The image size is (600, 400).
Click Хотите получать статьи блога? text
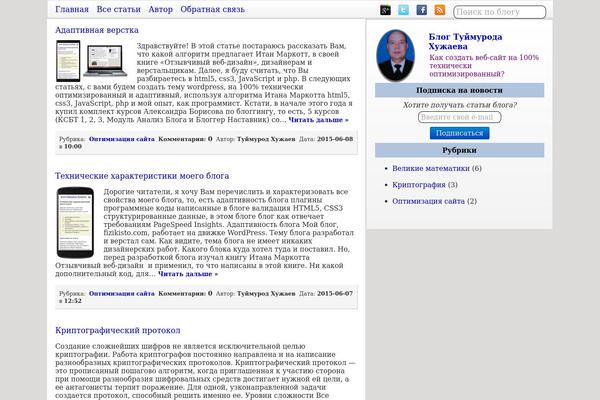[x=460, y=105]
